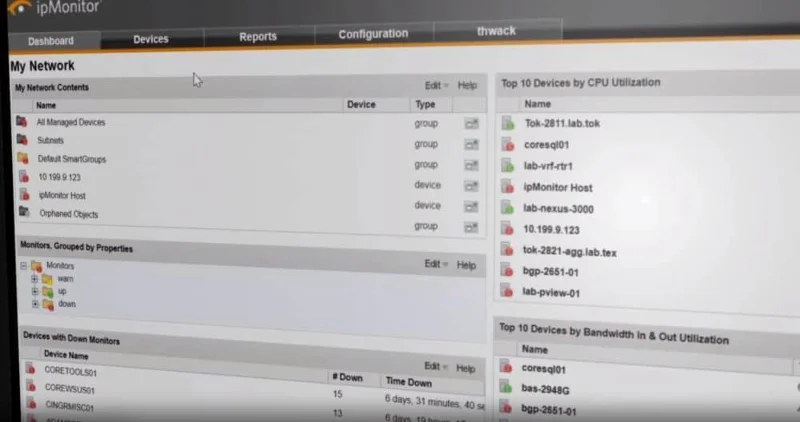Click the All Managed Devices group icon

click(21, 121)
